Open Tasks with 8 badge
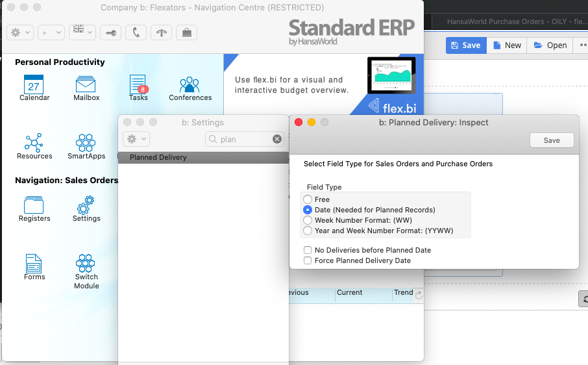Image resolution: width=588 pixels, height=365 pixels. tap(138, 85)
